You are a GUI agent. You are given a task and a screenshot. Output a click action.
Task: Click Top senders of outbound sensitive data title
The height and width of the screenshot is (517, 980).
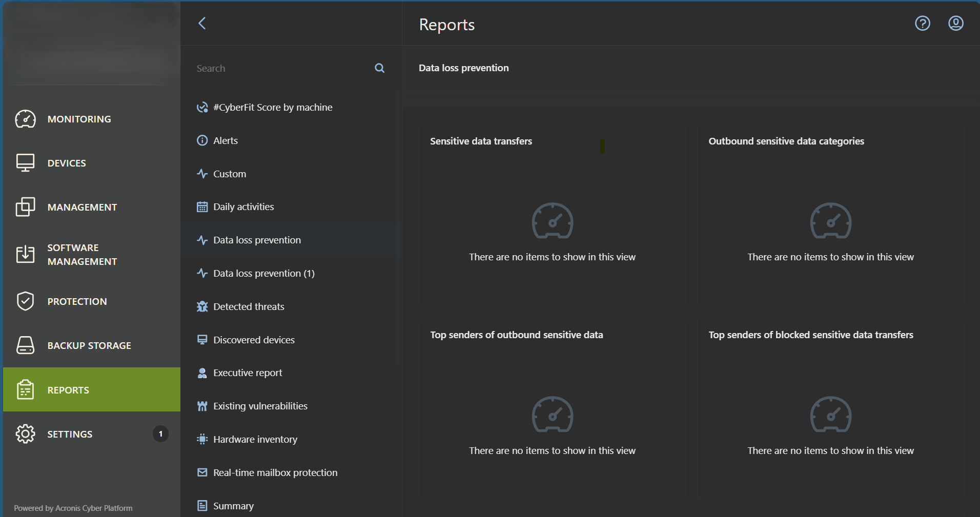(517, 335)
